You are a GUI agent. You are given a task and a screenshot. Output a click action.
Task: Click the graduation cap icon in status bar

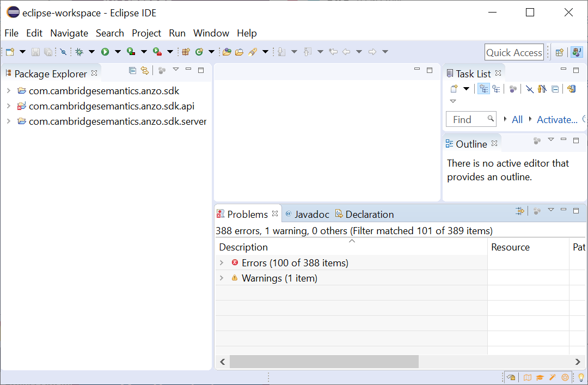(x=540, y=377)
